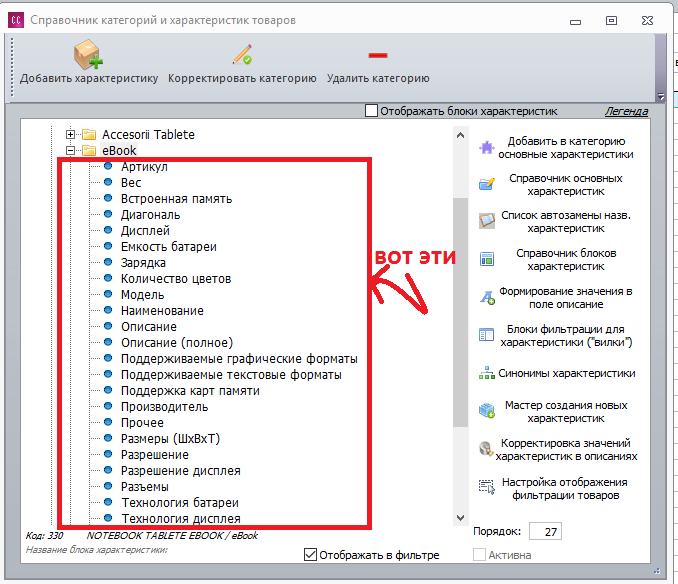Click the tree scrollbar down arrow

pos(461,517)
